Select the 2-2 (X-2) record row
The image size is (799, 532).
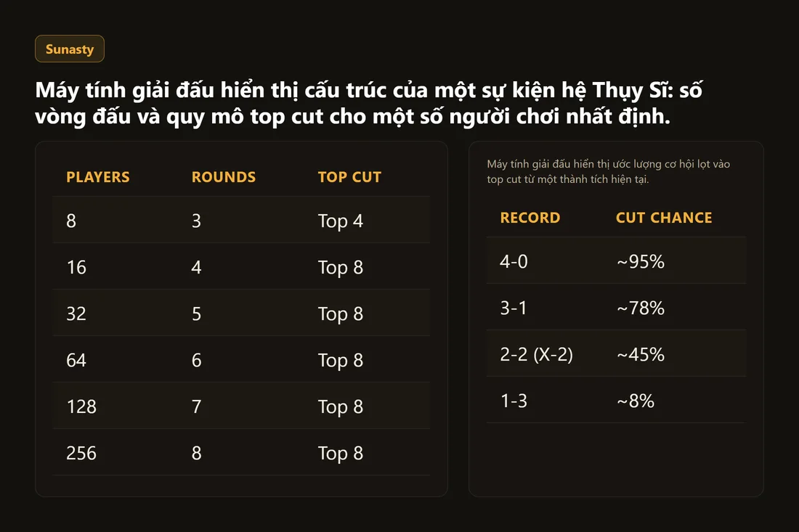click(x=616, y=353)
